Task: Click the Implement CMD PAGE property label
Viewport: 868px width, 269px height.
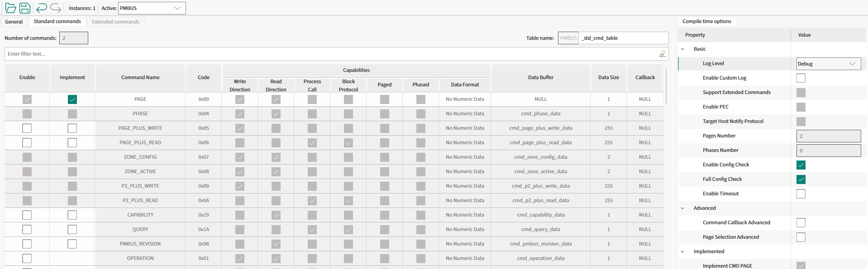Action: pos(727,266)
